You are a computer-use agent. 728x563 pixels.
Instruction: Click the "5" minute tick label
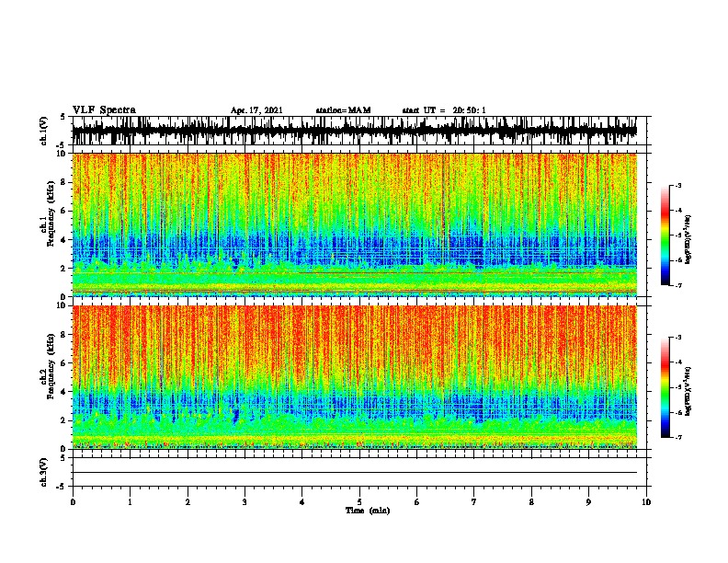[359, 502]
